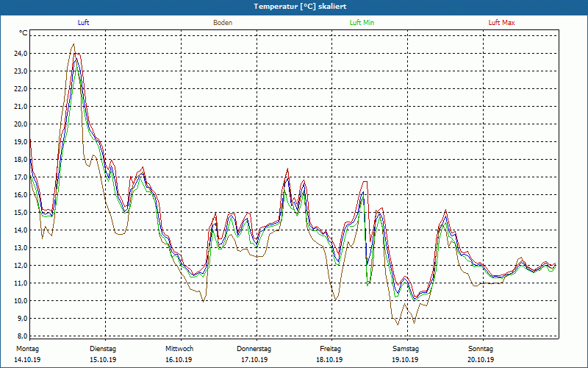Click the green Luft Min legend label

(362, 23)
